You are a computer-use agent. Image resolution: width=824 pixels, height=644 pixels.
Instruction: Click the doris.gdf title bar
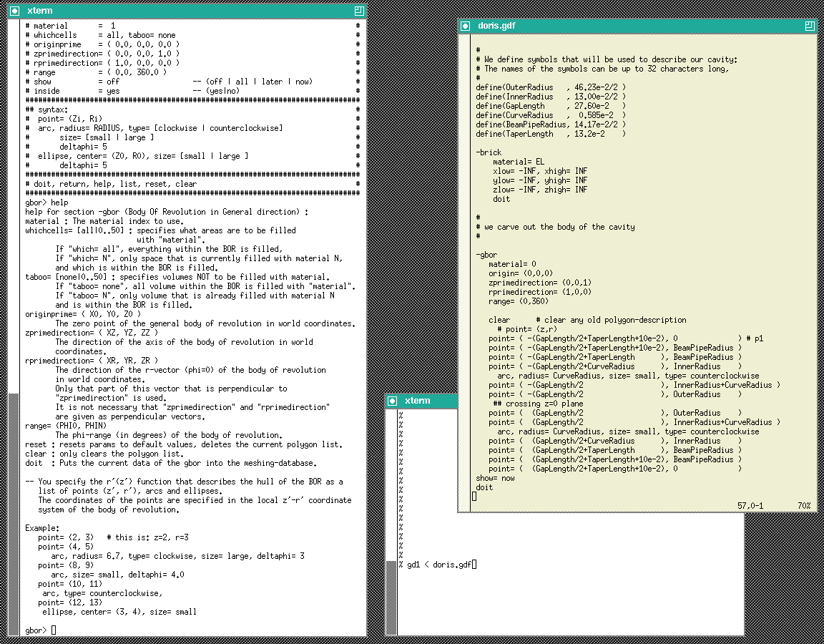click(637, 26)
